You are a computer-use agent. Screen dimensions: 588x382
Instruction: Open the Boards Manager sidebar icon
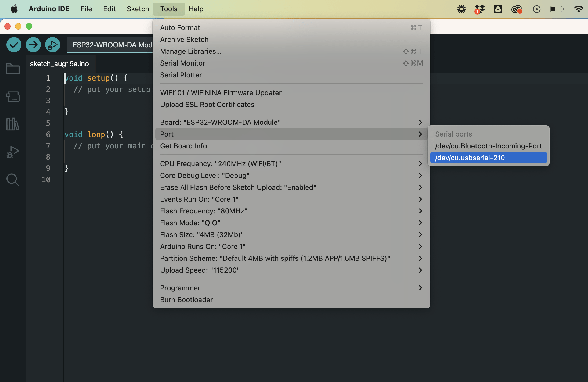tap(13, 97)
